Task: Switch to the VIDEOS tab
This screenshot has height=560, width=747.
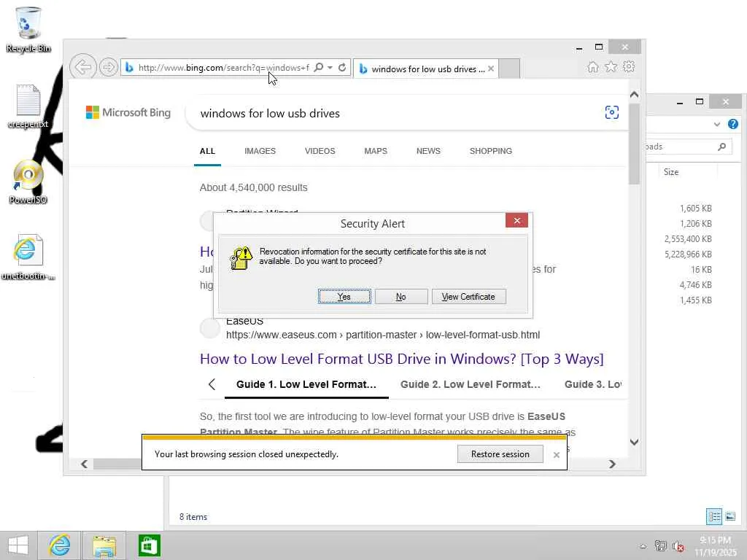Action: [320, 151]
